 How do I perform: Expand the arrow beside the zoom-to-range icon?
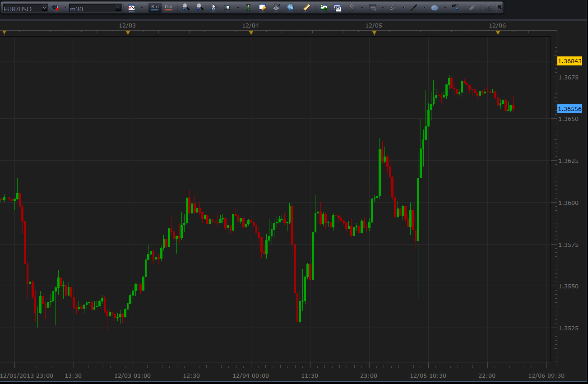coord(238,8)
